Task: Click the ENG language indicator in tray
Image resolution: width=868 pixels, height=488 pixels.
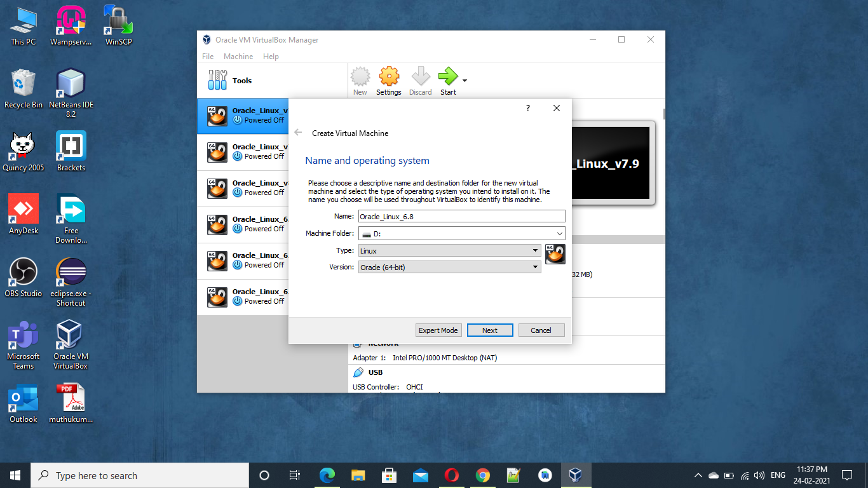Action: coord(778,475)
